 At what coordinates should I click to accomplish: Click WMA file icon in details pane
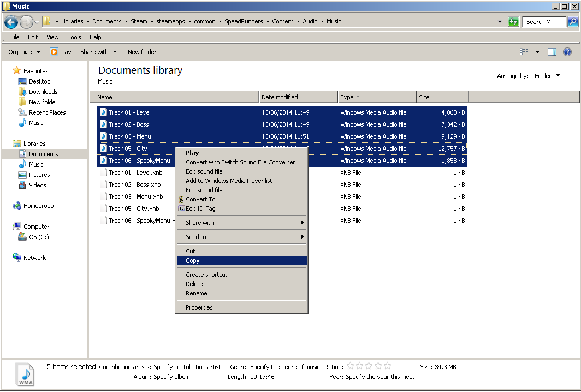point(25,374)
